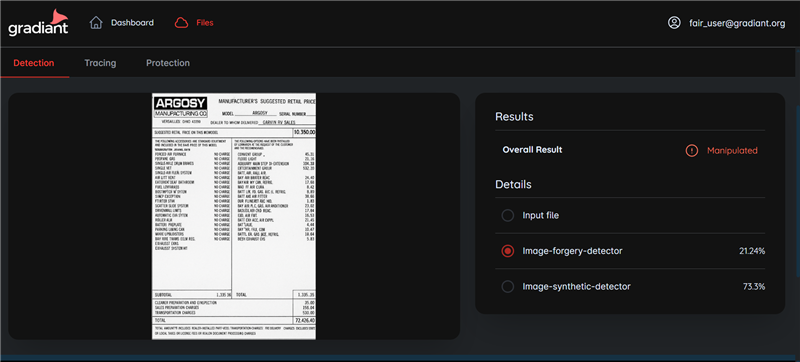Select the Detection tab

tap(34, 63)
